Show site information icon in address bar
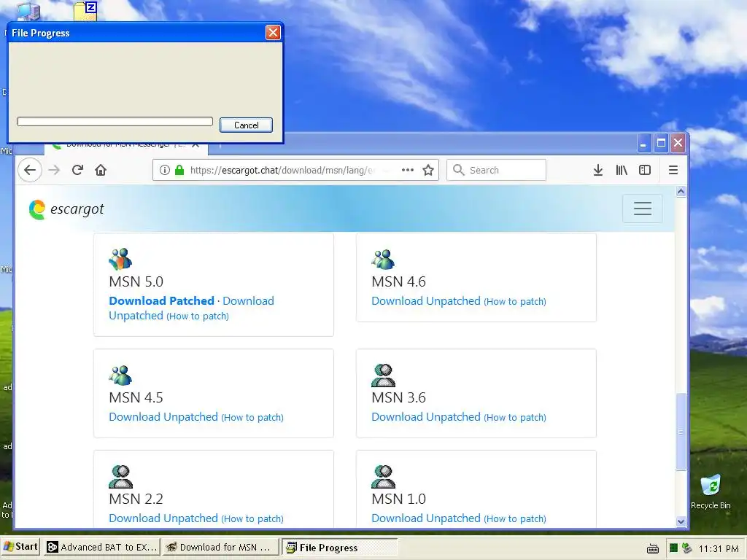Image resolution: width=747 pixels, height=560 pixels. pos(165,170)
